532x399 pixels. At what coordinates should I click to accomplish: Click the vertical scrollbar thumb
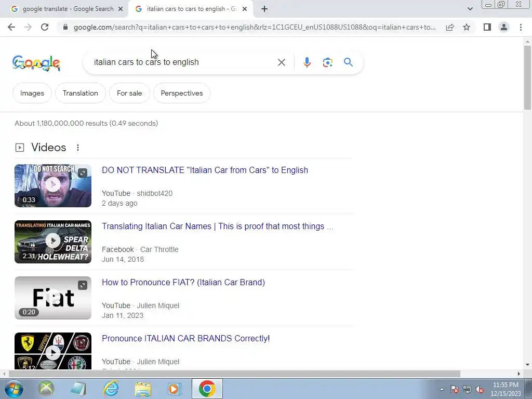pyautogui.click(x=527, y=77)
